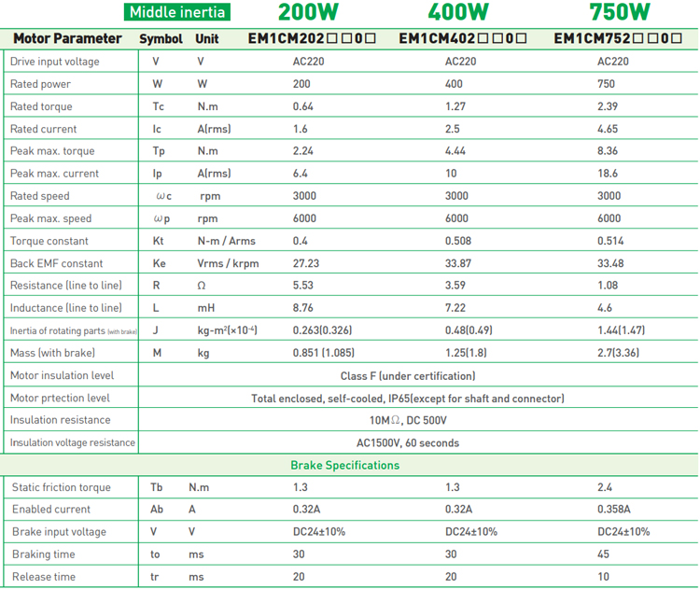Click mass value 2.7(3.36)
700x589 pixels.
coord(618,353)
